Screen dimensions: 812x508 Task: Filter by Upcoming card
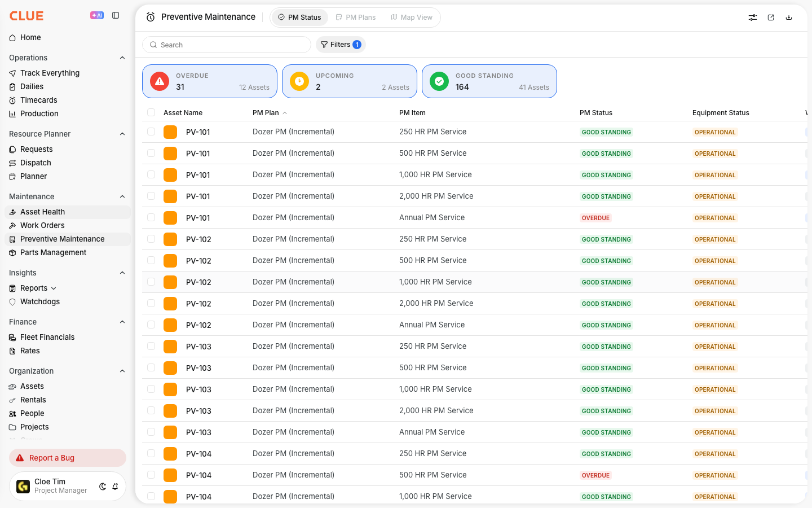(350, 81)
